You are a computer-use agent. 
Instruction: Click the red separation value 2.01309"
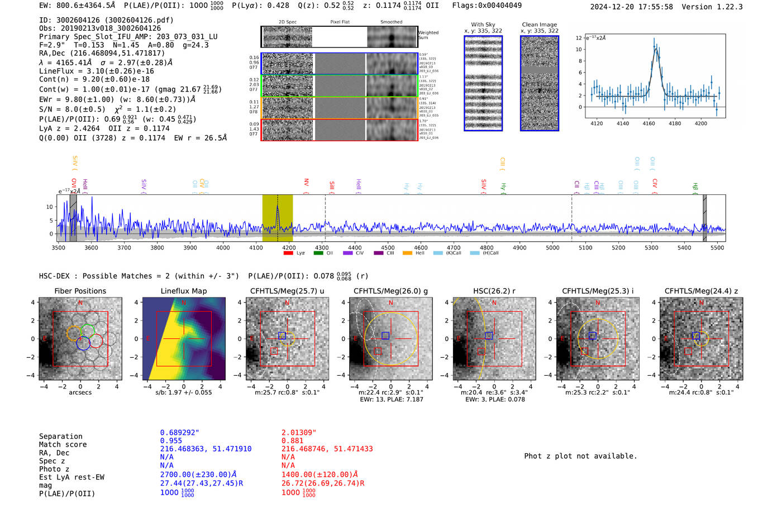(299, 433)
